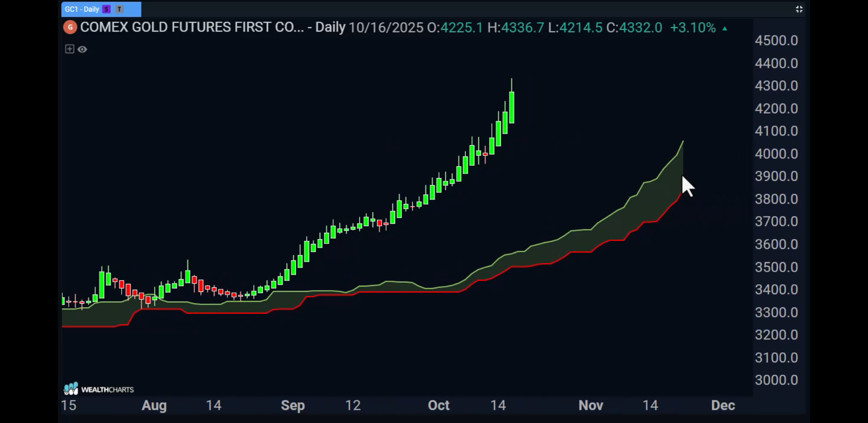Image resolution: width=868 pixels, height=423 pixels.
Task: Click the 3000.0 price axis label
Action: 776,380
